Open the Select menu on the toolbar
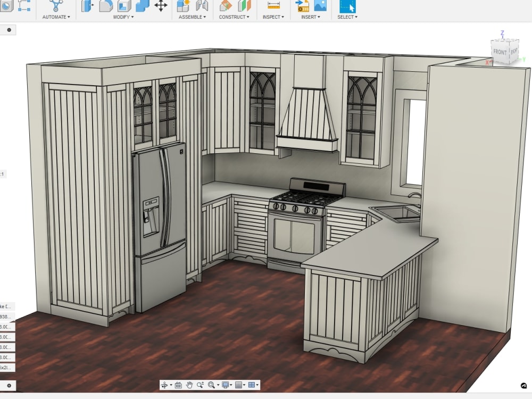The height and width of the screenshot is (399, 532). pyautogui.click(x=347, y=16)
